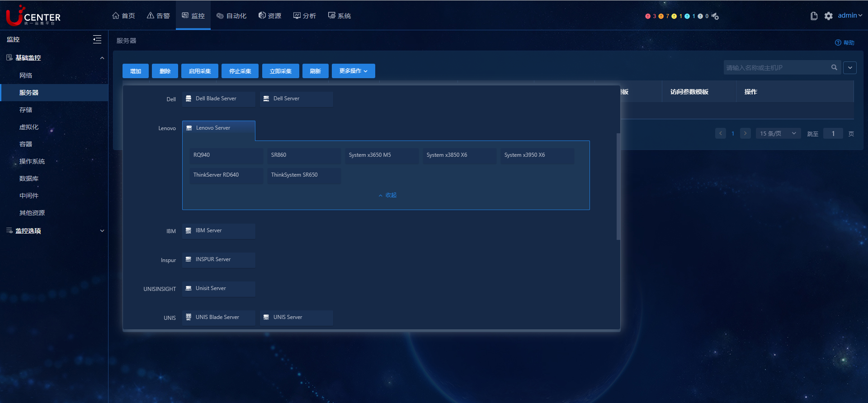Open the 资源 top menu

click(x=270, y=16)
